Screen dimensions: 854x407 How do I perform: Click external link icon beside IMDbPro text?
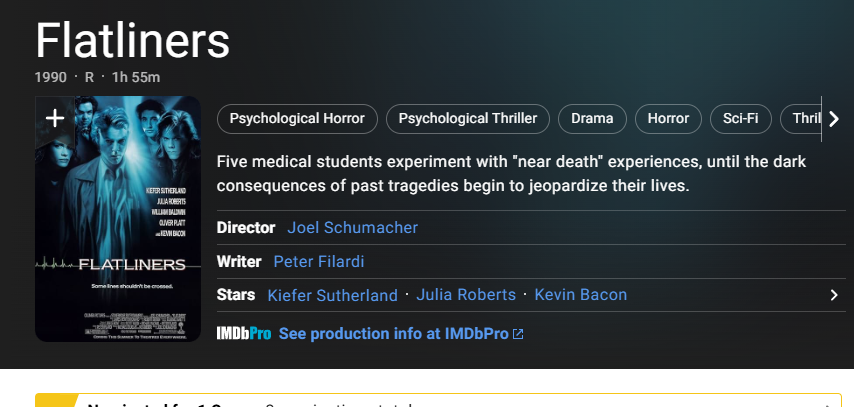(x=518, y=334)
